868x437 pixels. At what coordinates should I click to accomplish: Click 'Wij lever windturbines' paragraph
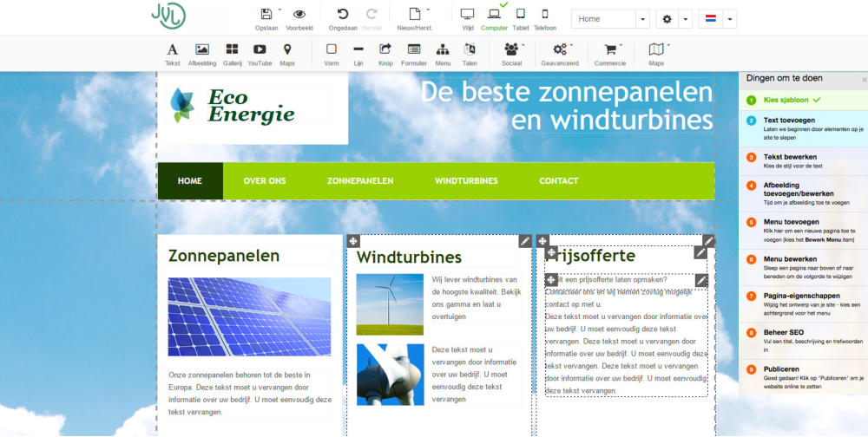click(477, 298)
